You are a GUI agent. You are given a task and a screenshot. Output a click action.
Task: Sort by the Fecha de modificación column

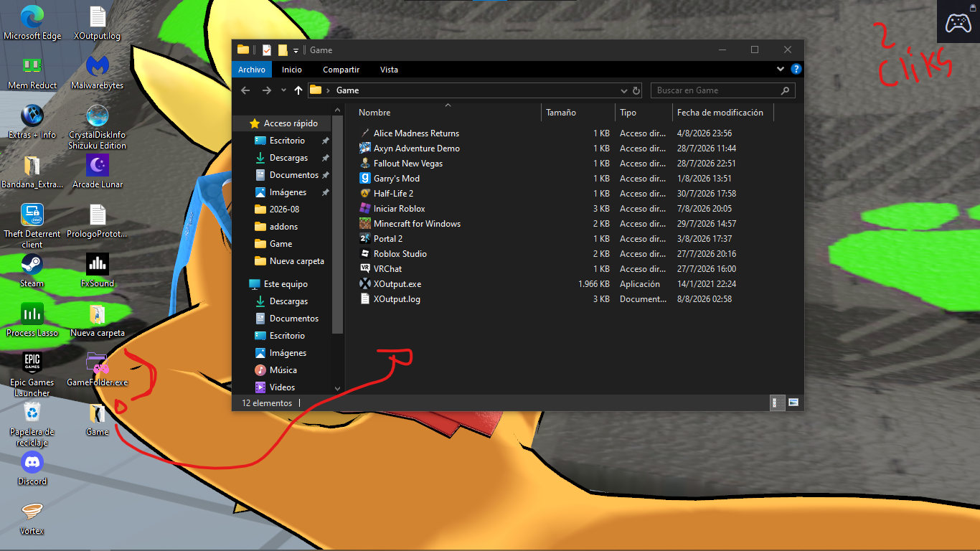pos(723,113)
